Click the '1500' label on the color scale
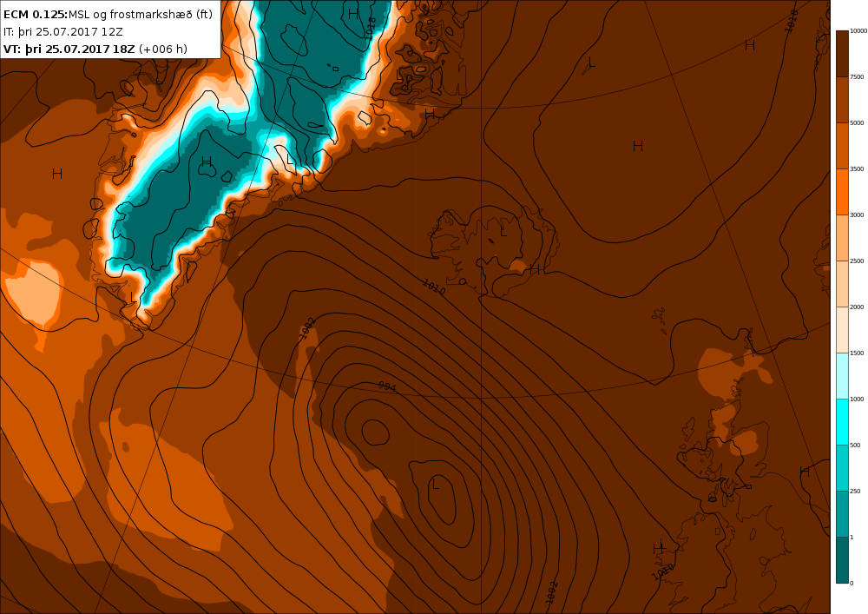The image size is (868, 614). (x=857, y=353)
